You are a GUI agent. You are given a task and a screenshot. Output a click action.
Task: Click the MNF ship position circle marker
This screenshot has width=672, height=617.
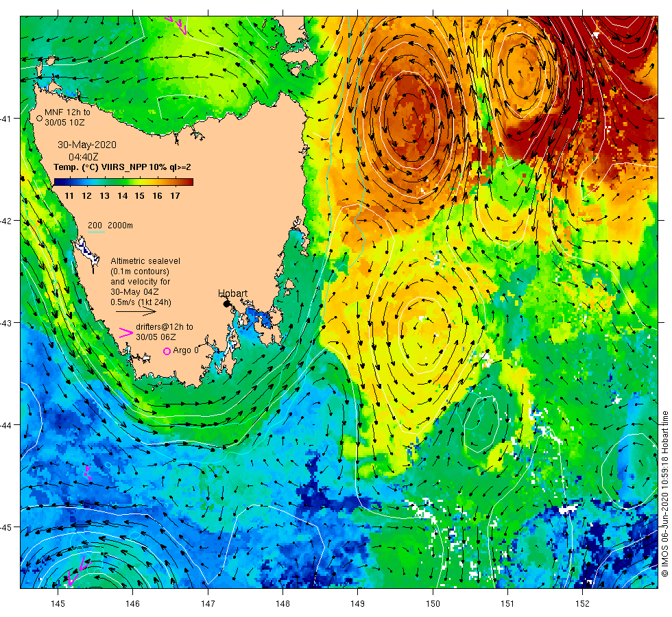40,118
